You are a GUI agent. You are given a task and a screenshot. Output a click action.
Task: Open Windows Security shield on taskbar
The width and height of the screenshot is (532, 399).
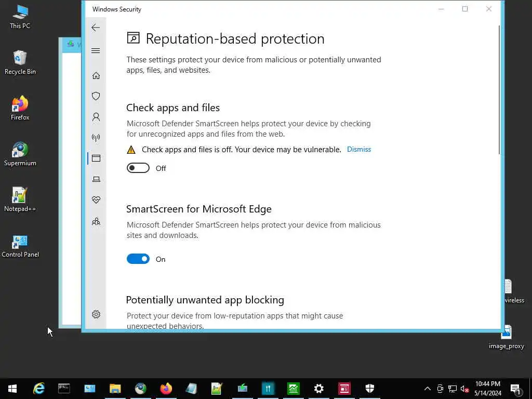click(x=369, y=389)
